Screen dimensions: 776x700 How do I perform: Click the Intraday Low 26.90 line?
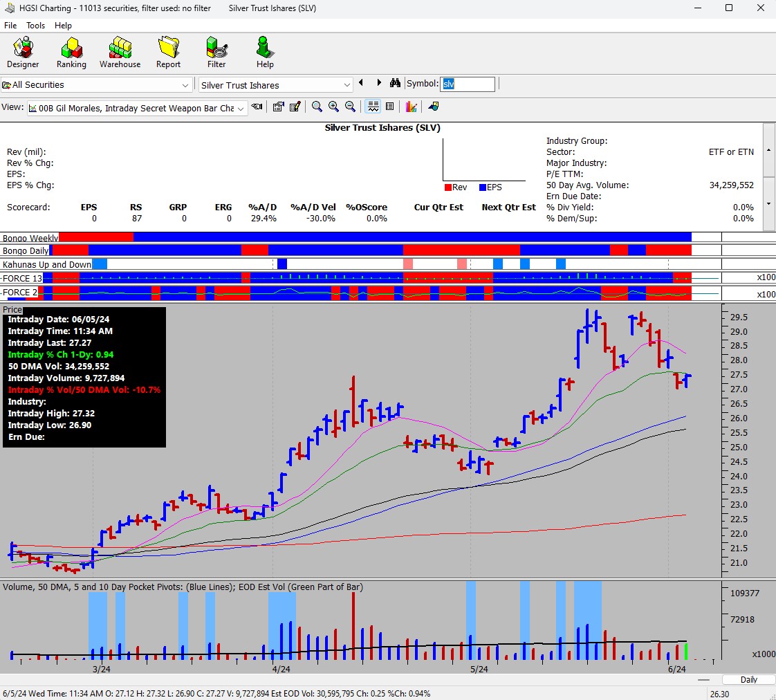tap(50, 425)
